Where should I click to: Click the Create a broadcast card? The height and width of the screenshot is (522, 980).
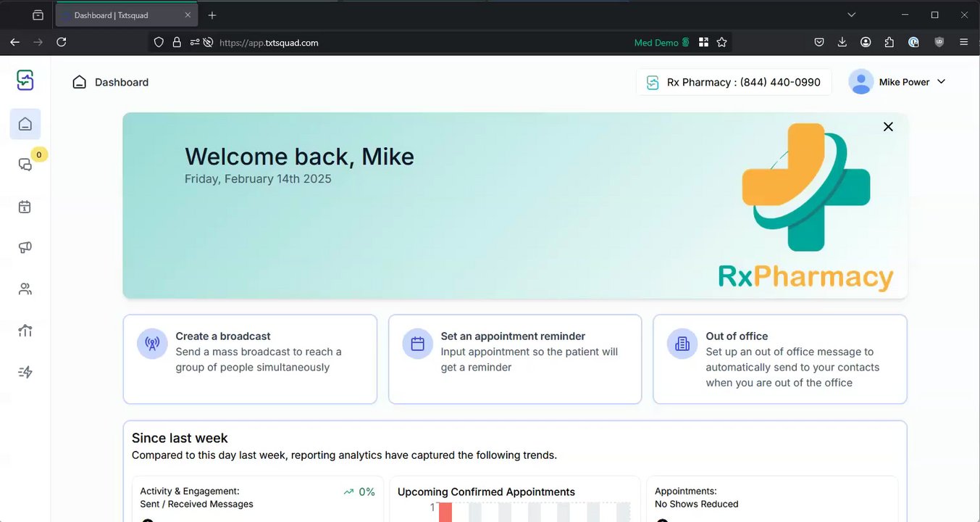pyautogui.click(x=250, y=359)
